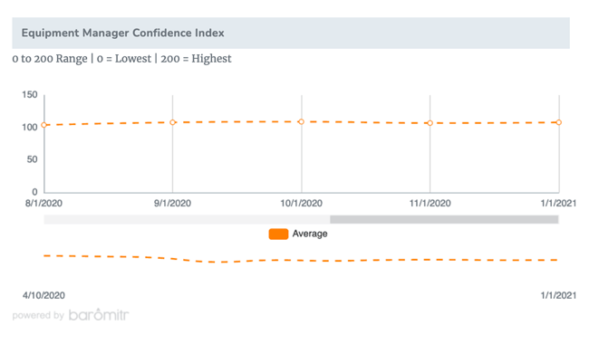Click the range description subtitle text
589x364 pixels.
121,59
